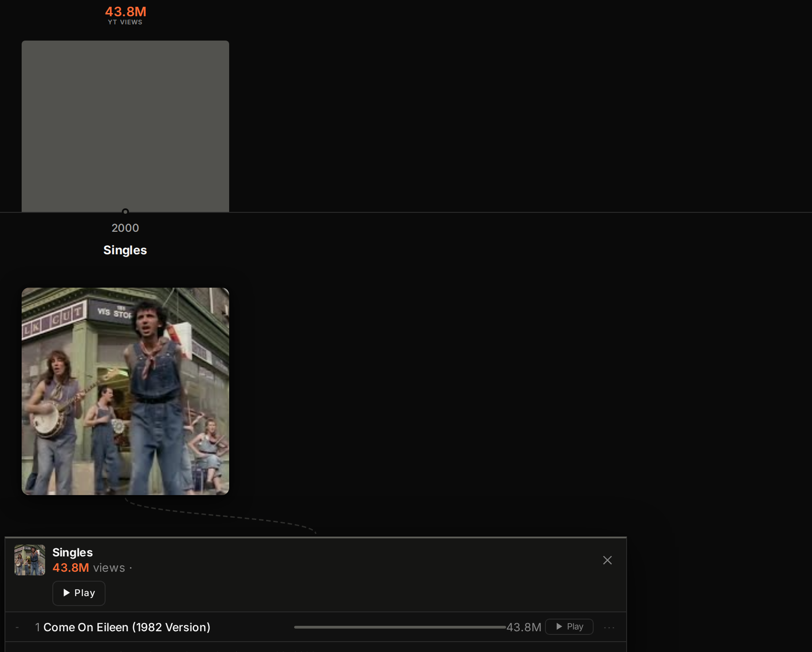Click the small Singles cover thumbnail in the panel
This screenshot has width=812, height=652.
pyautogui.click(x=30, y=560)
